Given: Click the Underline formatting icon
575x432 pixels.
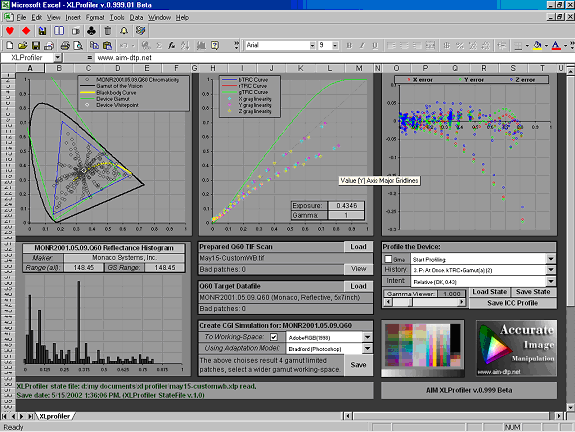Looking at the screenshot, I should [x=375, y=45].
